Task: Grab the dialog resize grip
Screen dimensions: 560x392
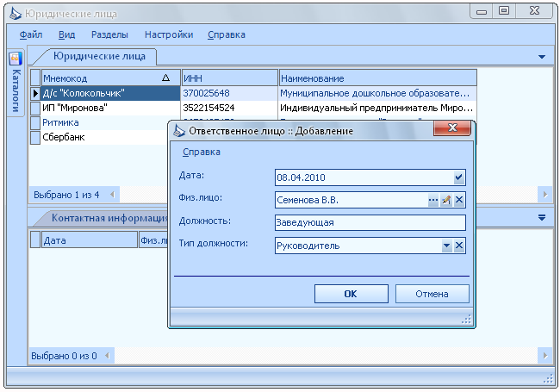Action: [x=467, y=319]
